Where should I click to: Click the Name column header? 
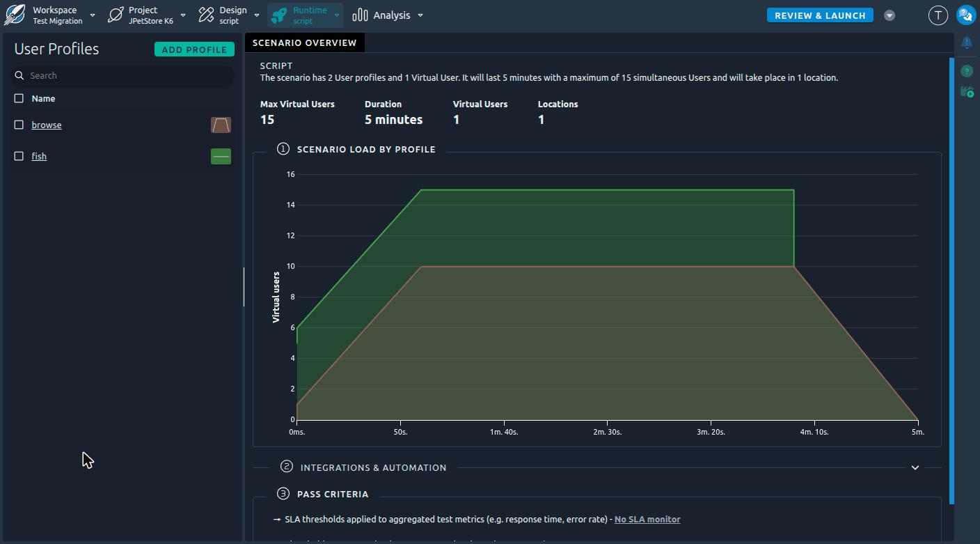click(43, 99)
